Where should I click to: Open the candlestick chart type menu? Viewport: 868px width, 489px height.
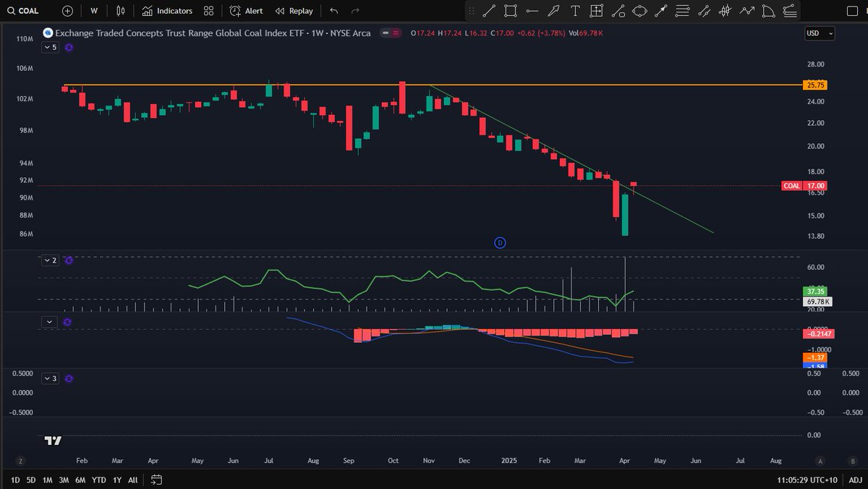[121, 11]
